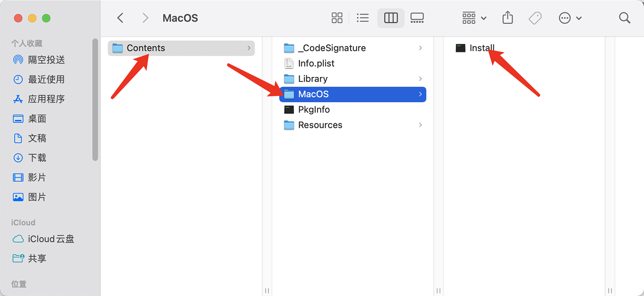Open the Library folder
The height and width of the screenshot is (296, 644).
(313, 79)
